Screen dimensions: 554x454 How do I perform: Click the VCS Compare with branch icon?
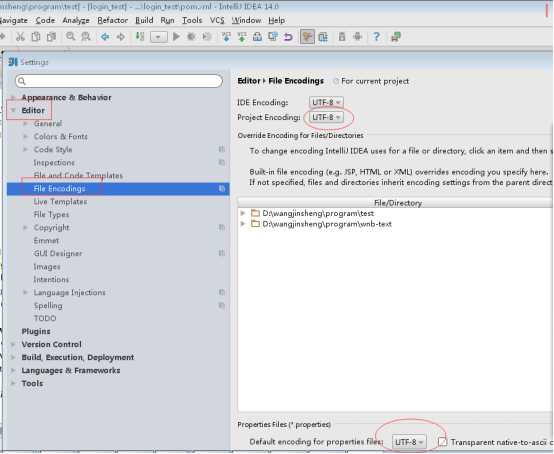[x=258, y=37]
